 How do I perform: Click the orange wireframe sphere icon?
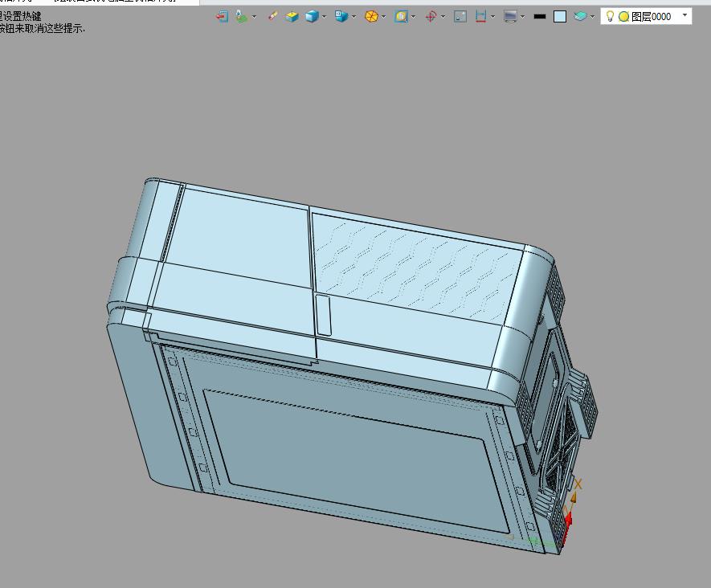point(371,16)
